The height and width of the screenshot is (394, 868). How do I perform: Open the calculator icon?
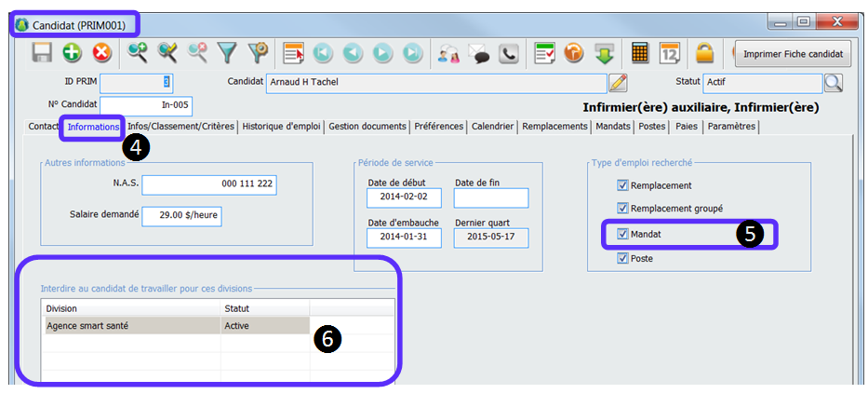coord(640,54)
